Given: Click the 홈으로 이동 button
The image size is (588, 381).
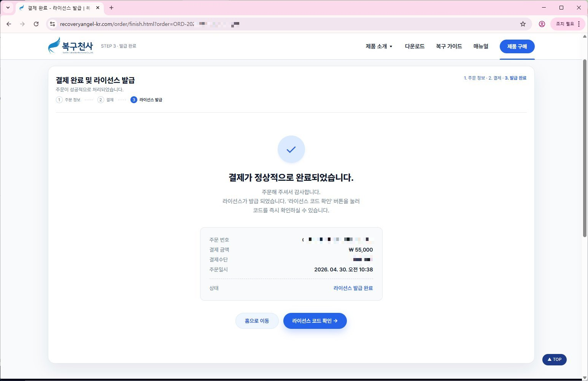Looking at the screenshot, I should point(257,321).
